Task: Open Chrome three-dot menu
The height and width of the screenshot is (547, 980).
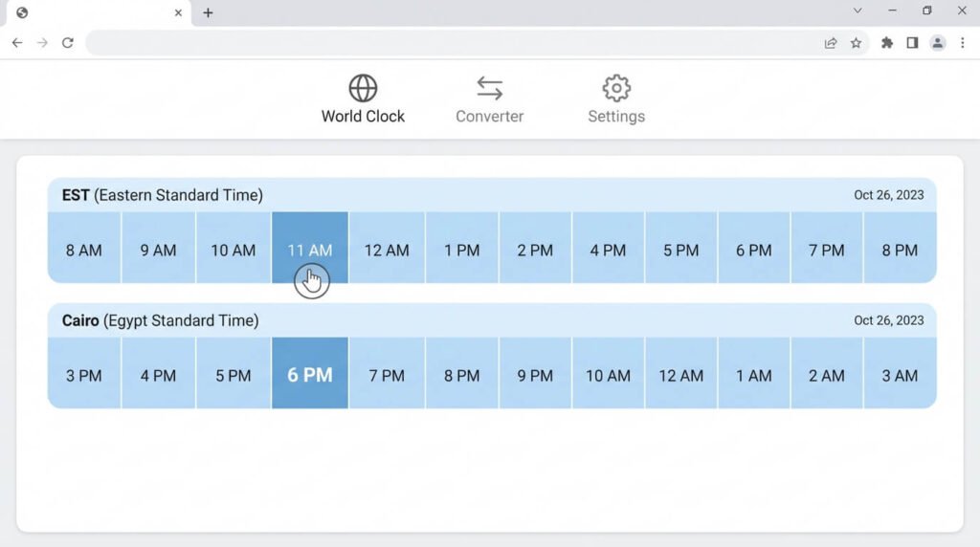Action: 963,43
